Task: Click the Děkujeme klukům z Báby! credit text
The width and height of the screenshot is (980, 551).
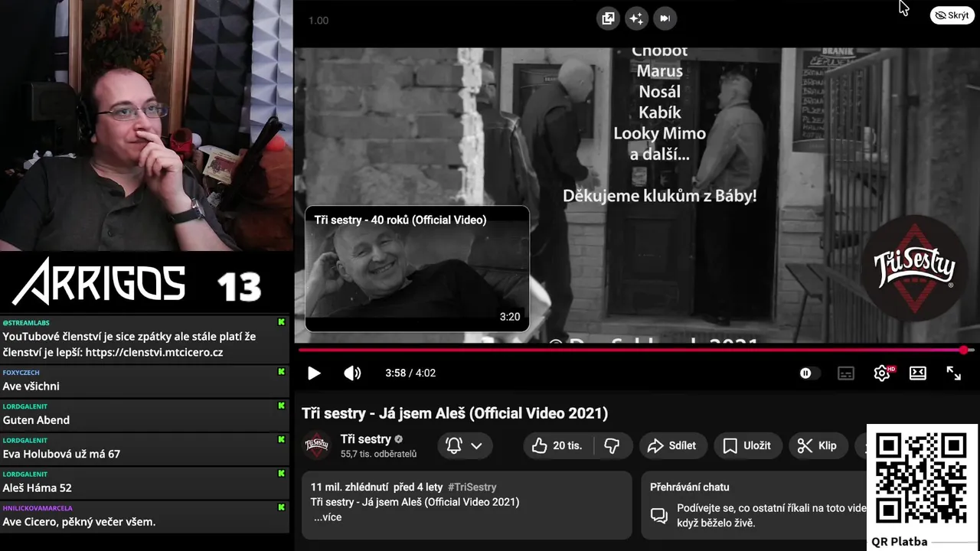Action: (659, 196)
